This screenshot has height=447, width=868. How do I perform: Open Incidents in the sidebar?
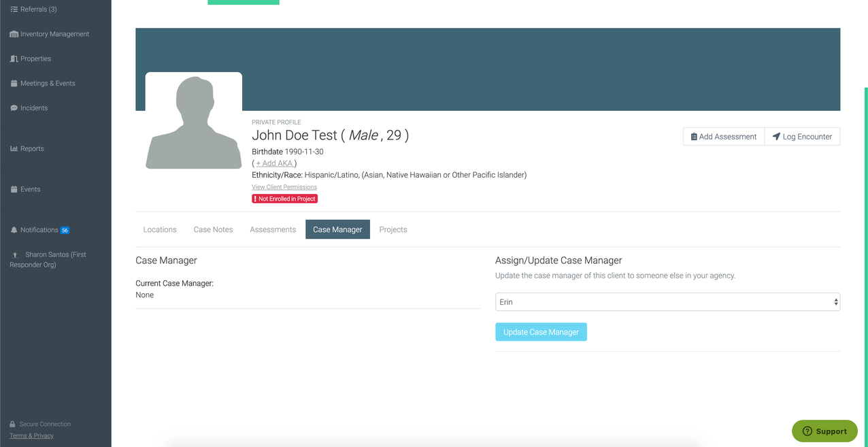tap(34, 107)
